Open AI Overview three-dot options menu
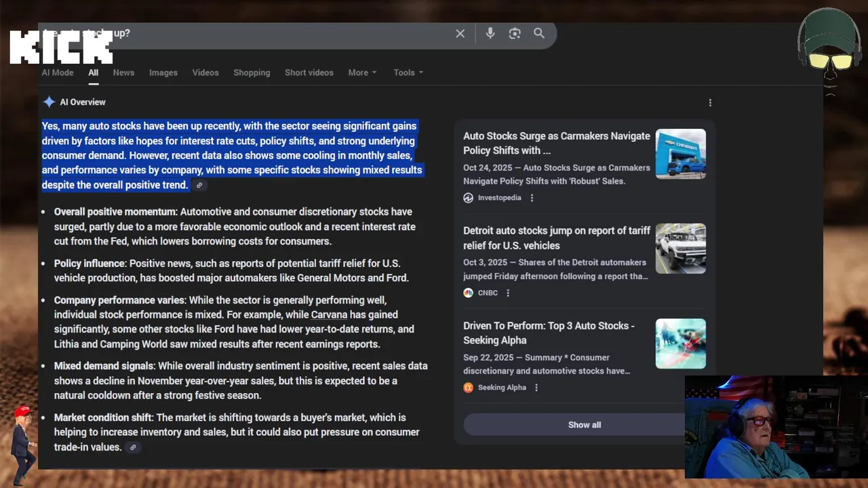This screenshot has width=868, height=488. coord(710,102)
